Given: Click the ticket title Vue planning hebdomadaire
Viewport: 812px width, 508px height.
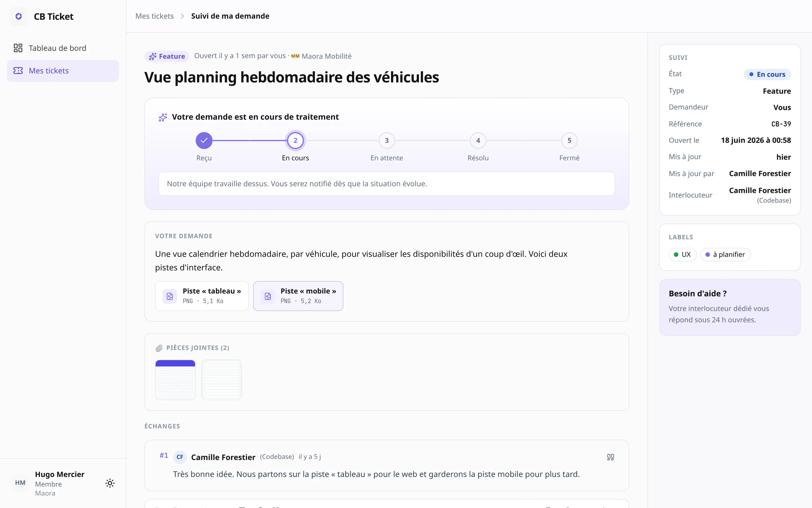Looking at the screenshot, I should pos(292,77).
